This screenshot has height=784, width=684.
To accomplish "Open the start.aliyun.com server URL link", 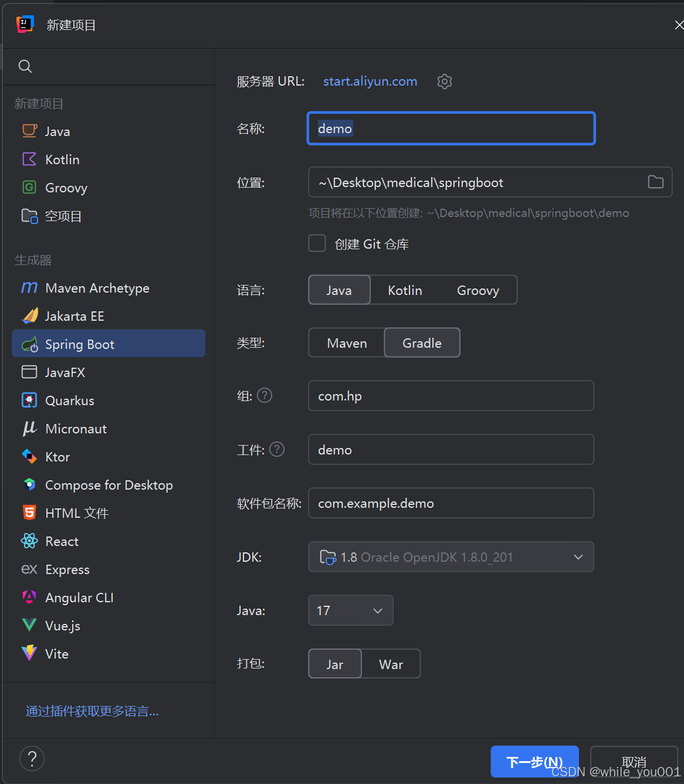I will (370, 82).
